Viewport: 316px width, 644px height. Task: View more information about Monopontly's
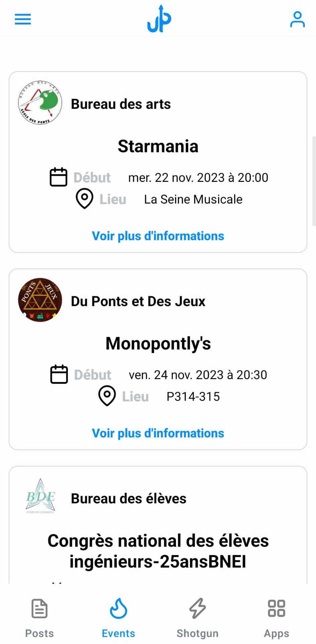tap(158, 433)
